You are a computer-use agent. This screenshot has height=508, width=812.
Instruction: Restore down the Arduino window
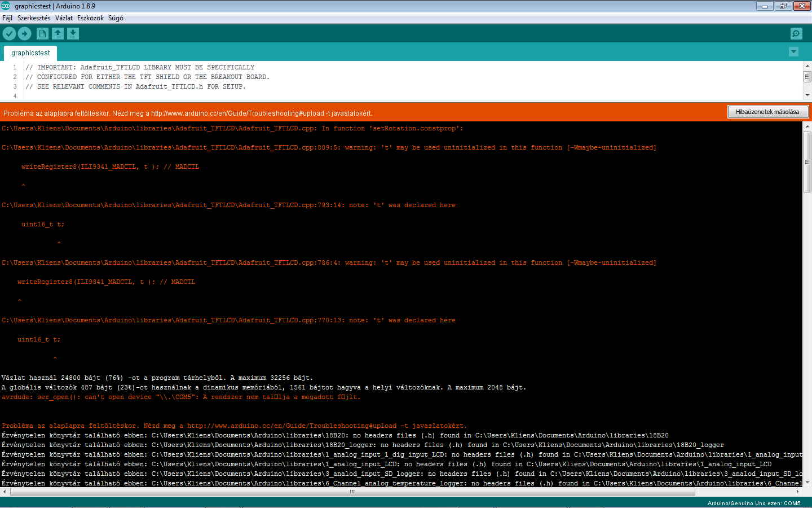coord(783,6)
